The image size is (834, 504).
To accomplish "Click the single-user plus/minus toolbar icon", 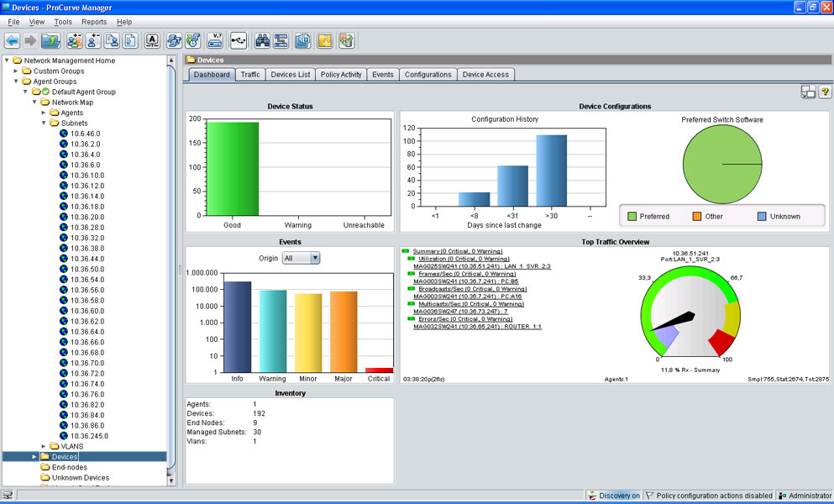I will click(93, 40).
